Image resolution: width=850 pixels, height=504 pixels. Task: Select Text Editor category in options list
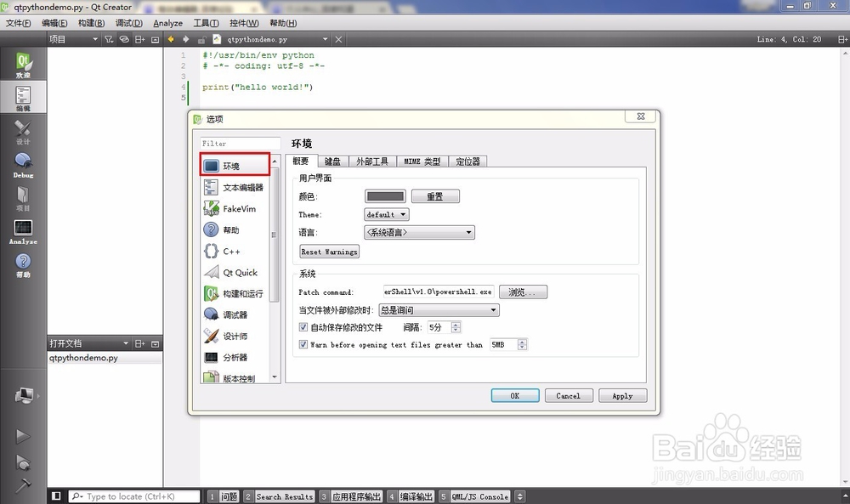pos(235,188)
